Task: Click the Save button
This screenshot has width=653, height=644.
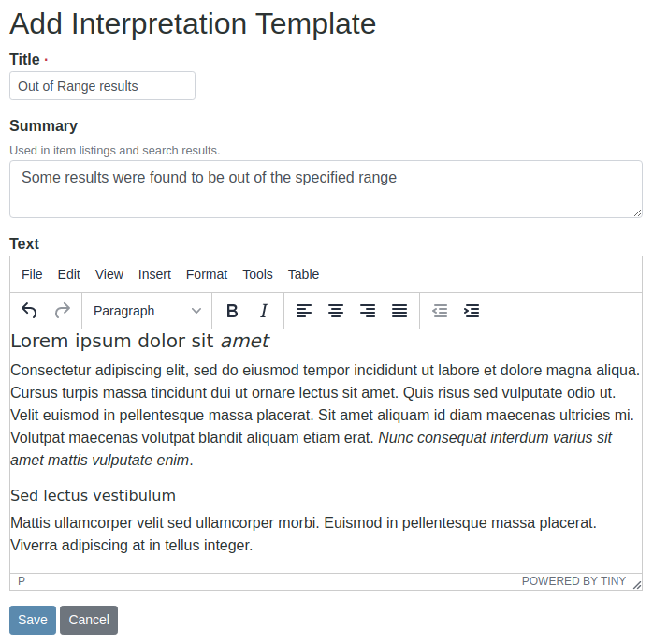Action: (x=33, y=620)
